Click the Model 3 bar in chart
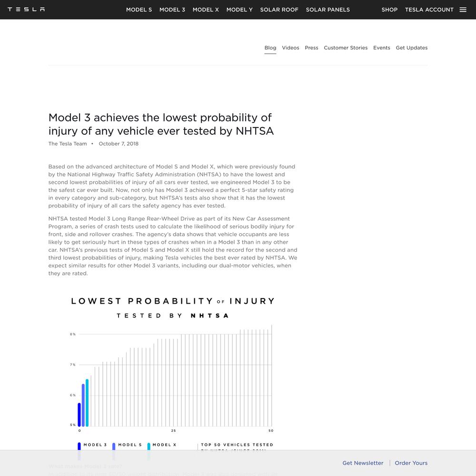The width and height of the screenshot is (476, 476). point(79,415)
